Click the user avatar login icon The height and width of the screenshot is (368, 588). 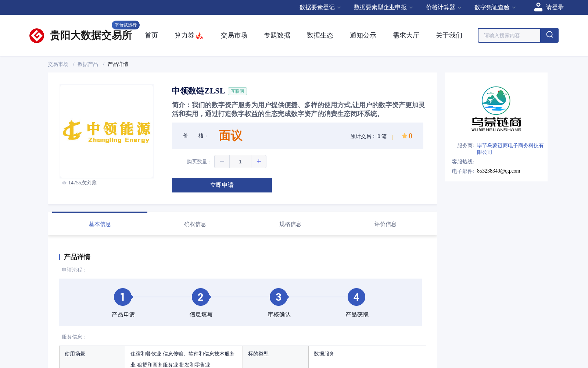538,7
